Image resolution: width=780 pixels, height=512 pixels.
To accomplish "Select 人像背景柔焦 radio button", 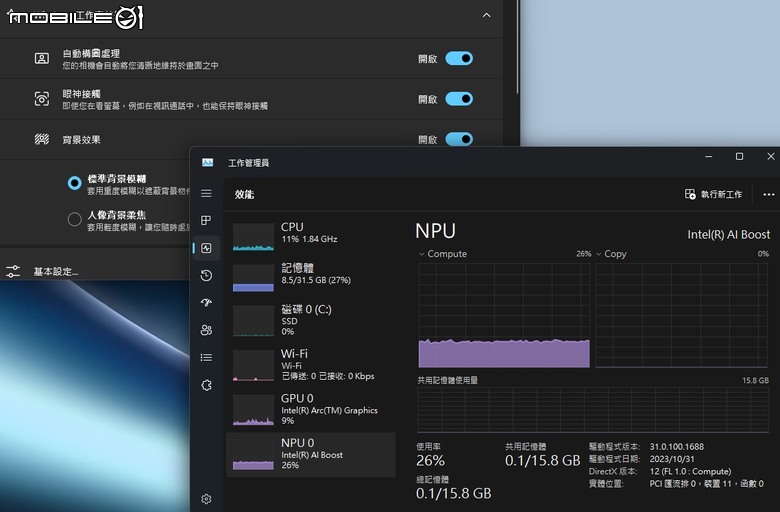I will (x=75, y=219).
